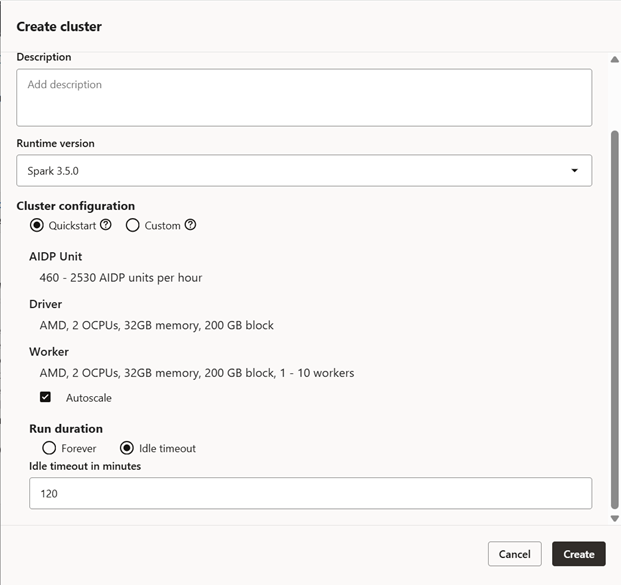Select the Custom cluster configuration option
Screen dimensions: 621x585
point(132,225)
